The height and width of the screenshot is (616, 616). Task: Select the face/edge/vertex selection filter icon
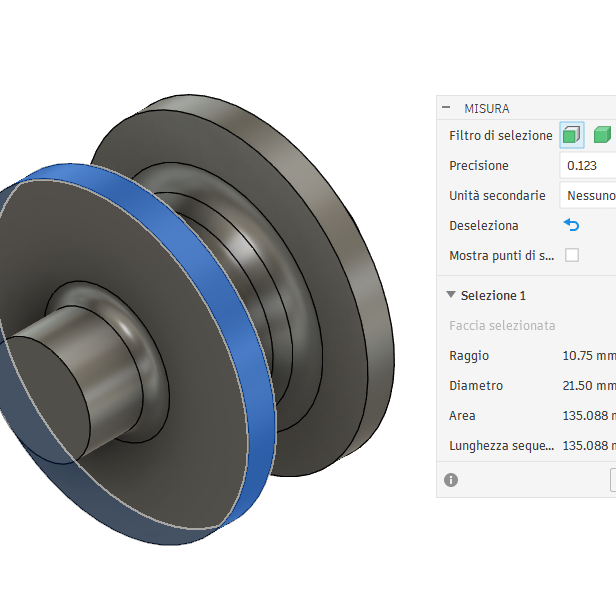572,135
